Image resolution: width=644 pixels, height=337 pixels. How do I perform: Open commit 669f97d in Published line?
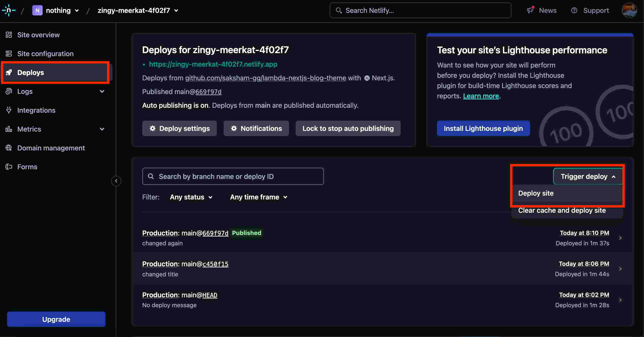pyautogui.click(x=208, y=92)
